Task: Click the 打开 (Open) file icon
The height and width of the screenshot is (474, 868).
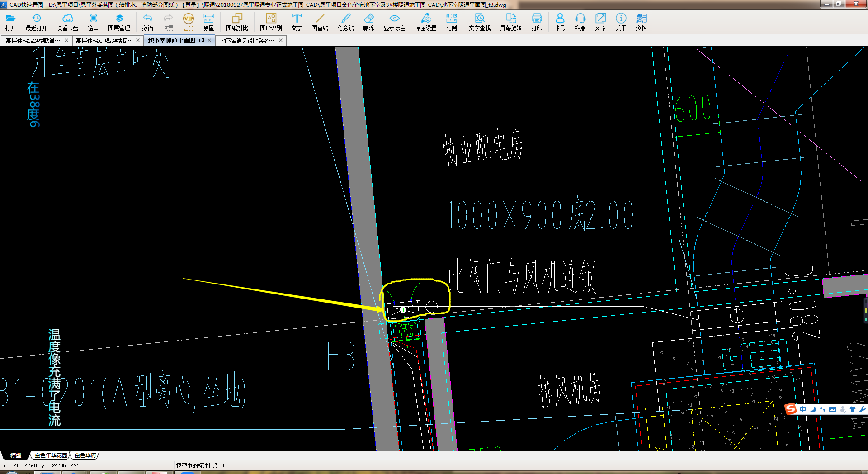Action: (10, 22)
